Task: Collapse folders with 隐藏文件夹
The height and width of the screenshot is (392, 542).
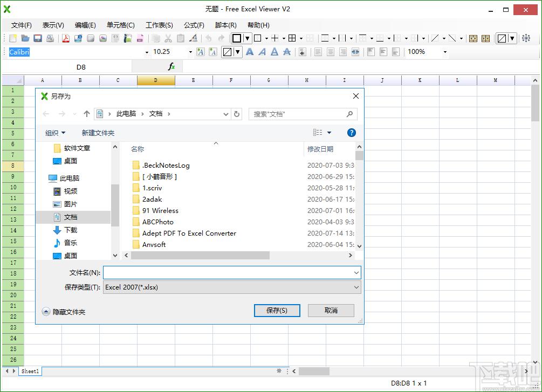Action: (64, 312)
